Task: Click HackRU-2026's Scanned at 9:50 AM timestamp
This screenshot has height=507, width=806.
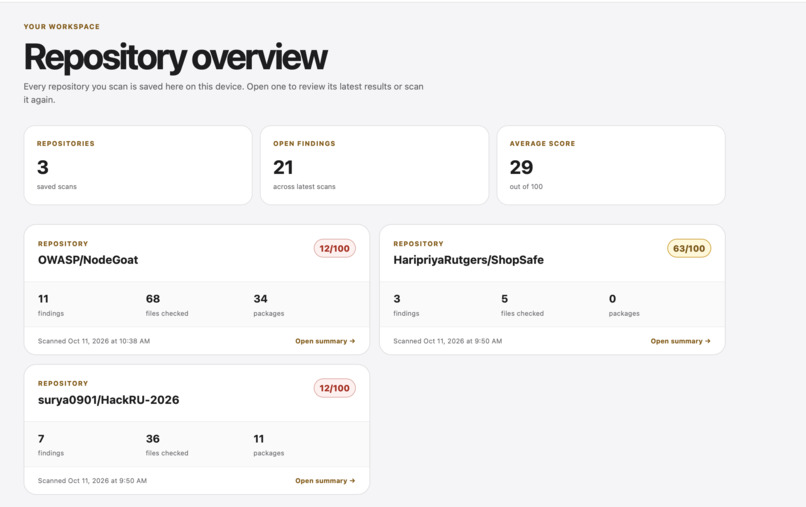Action: click(x=93, y=481)
